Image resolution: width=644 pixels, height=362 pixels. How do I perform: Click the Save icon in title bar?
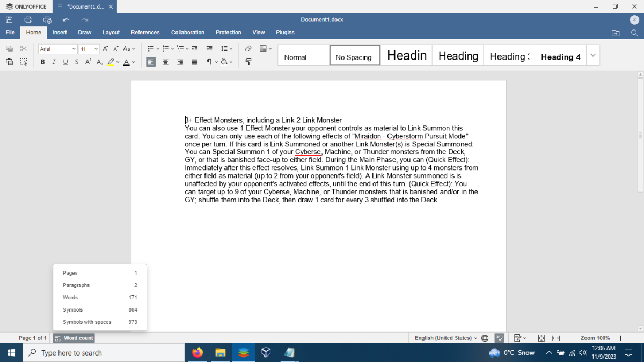(x=9, y=20)
